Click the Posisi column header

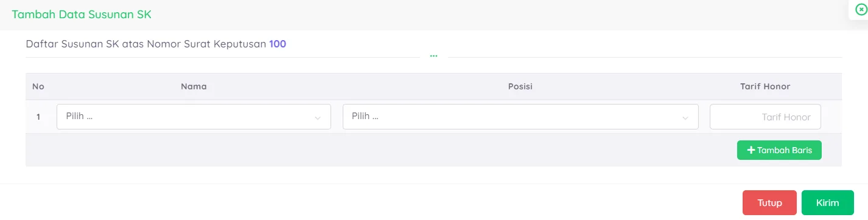[520, 86]
